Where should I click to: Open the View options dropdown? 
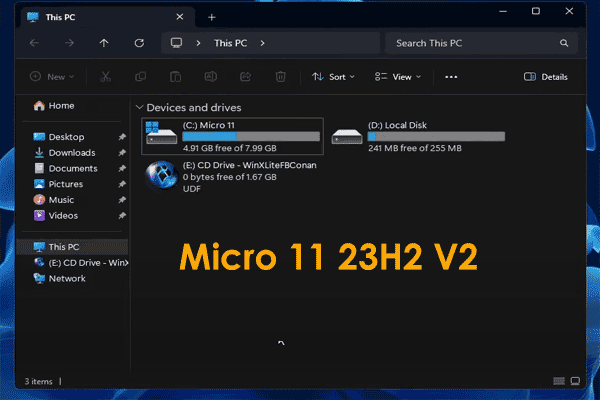pyautogui.click(x=398, y=77)
